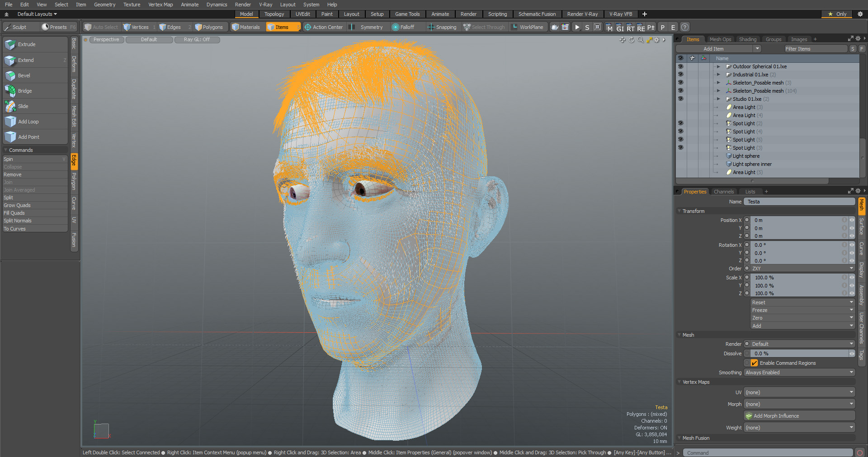The width and height of the screenshot is (868, 457).
Task: Click the M render settings icon
Action: (x=609, y=27)
